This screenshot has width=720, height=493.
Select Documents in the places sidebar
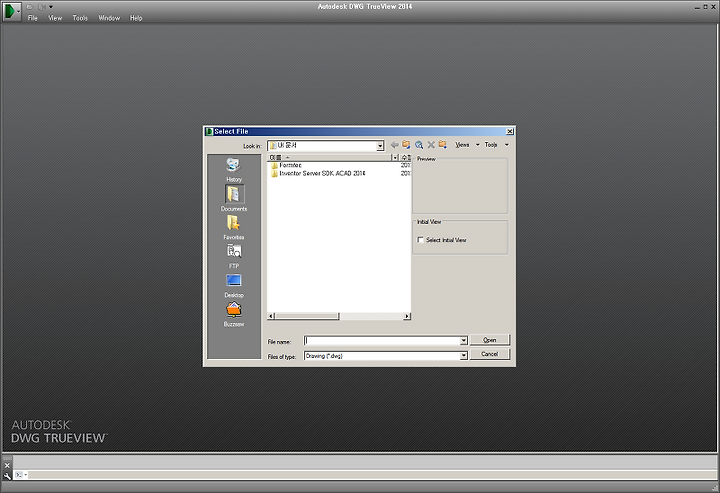coord(234,198)
